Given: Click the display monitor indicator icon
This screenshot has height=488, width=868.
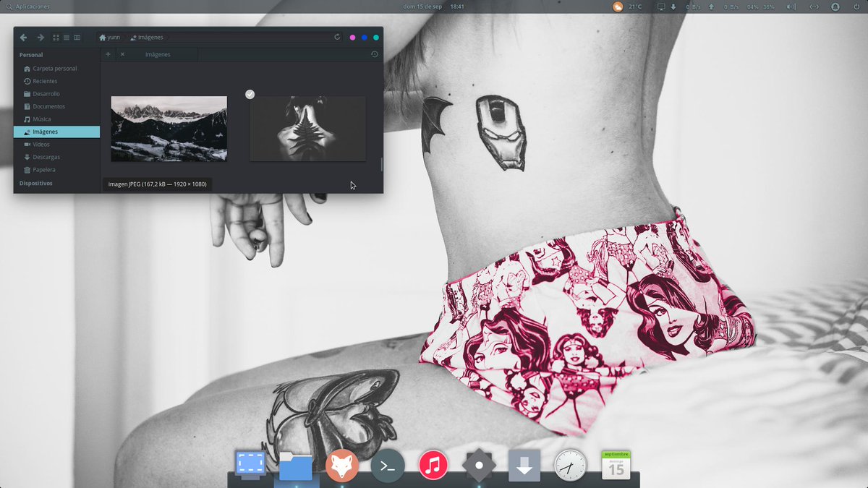Looking at the screenshot, I should pyautogui.click(x=661, y=7).
